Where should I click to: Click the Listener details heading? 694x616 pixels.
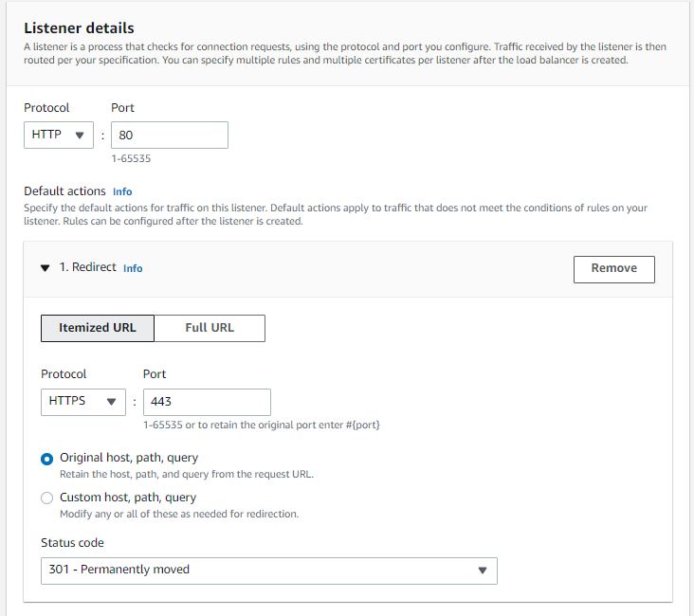(x=79, y=27)
